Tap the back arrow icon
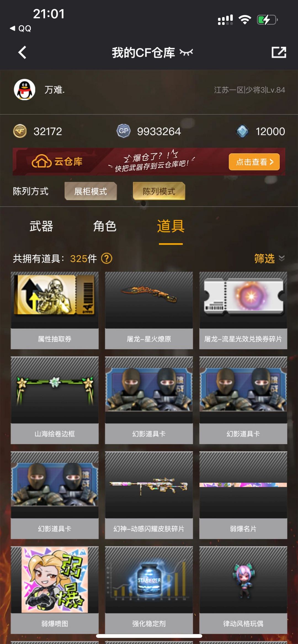298x644 pixels. [22, 52]
